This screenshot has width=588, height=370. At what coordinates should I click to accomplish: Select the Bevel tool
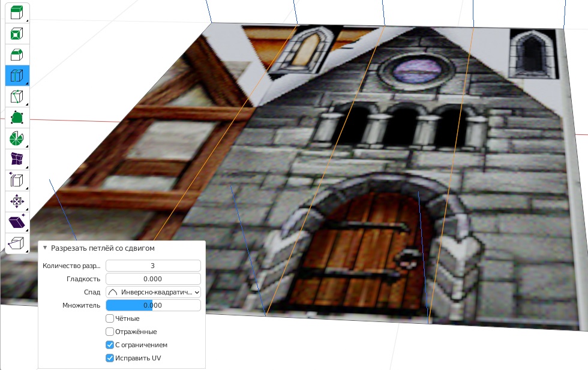point(17,55)
